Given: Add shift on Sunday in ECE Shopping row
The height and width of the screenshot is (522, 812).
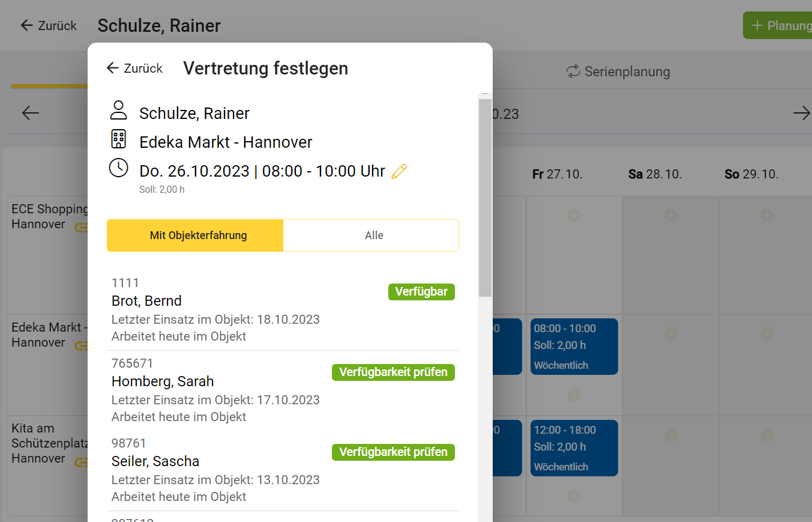Looking at the screenshot, I should click(766, 215).
